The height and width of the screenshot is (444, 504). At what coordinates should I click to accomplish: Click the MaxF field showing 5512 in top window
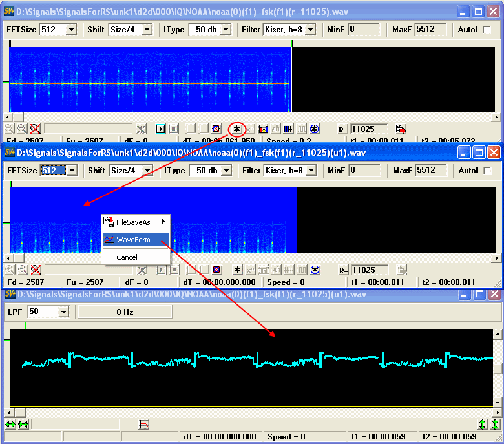(430, 30)
